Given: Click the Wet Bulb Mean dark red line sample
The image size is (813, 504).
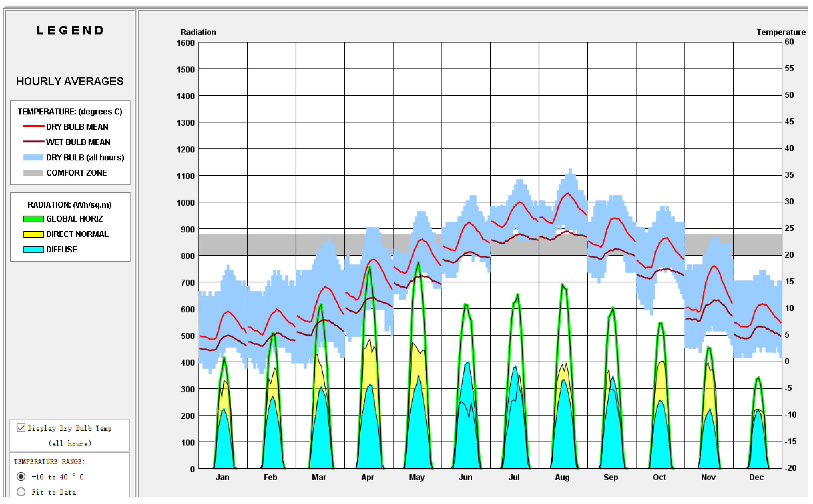Looking at the screenshot, I should point(33,142).
